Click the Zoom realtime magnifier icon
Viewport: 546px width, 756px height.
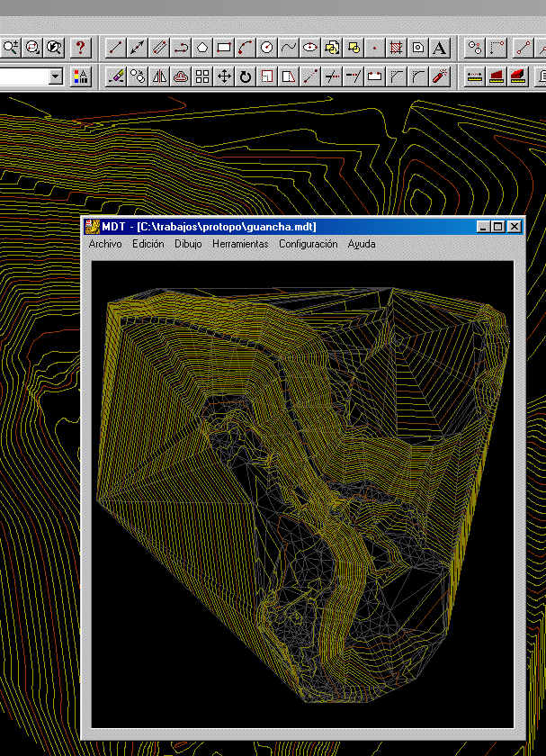click(11, 48)
